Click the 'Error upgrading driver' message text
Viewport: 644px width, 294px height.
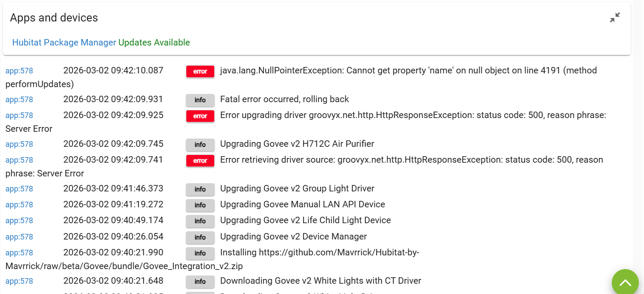[306, 122]
